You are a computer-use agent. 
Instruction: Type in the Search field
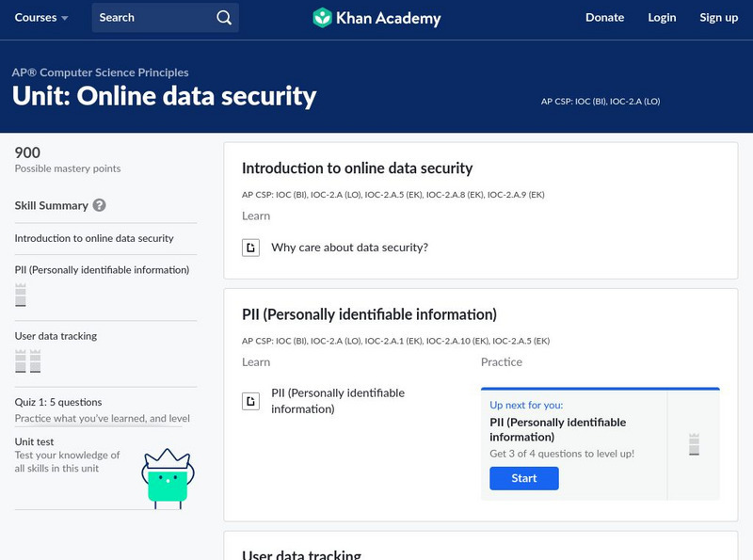(151, 18)
